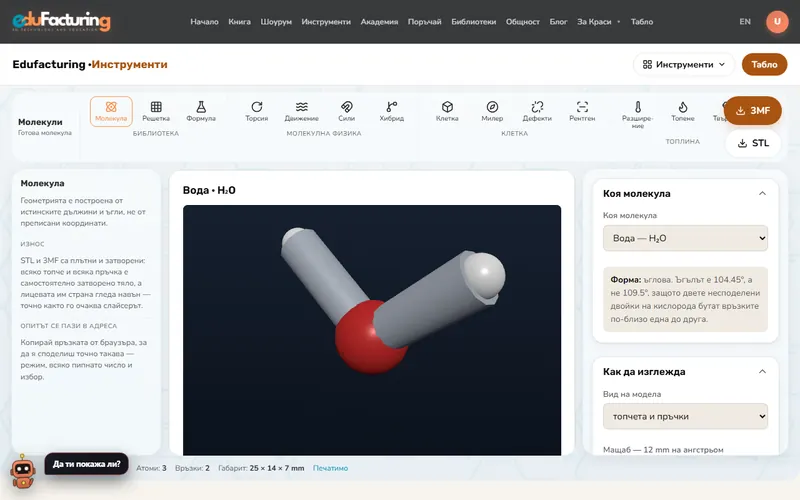Expand the За Краси menu

[598, 21]
